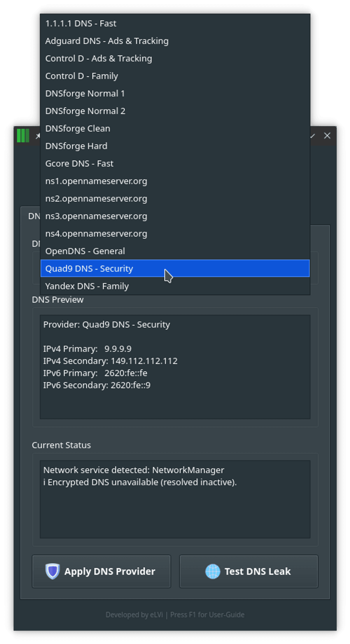This screenshot has height=644, width=350.
Task: Choose 1.1.1.1 DNS - Fast from list
Action: 80,23
